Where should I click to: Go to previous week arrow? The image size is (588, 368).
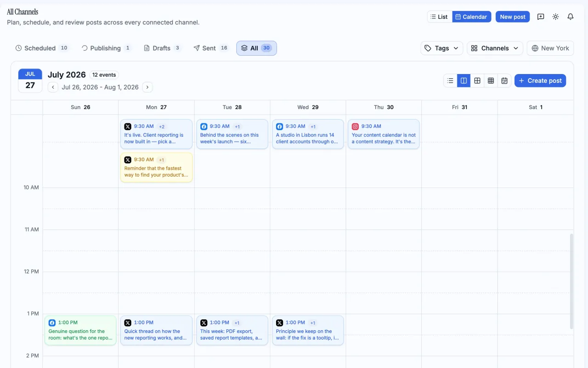53,87
